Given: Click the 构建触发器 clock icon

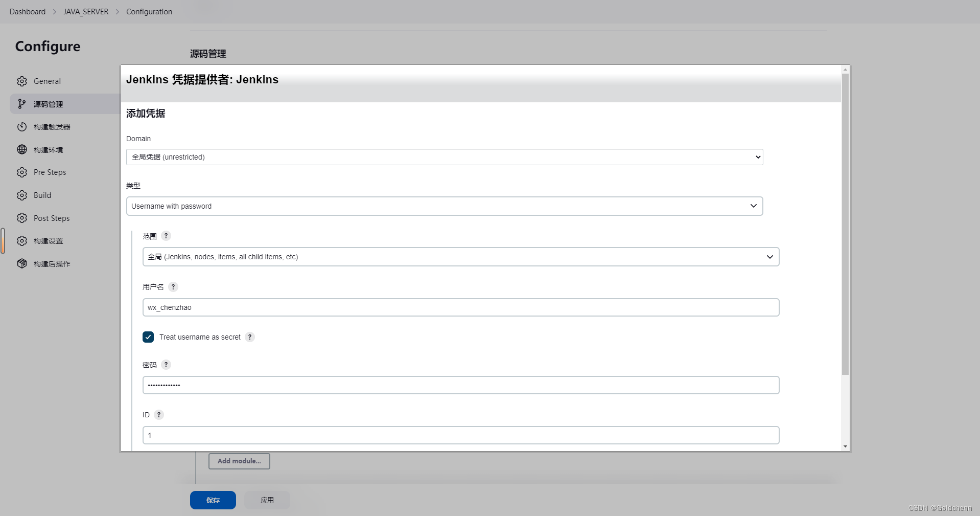Looking at the screenshot, I should [x=22, y=127].
